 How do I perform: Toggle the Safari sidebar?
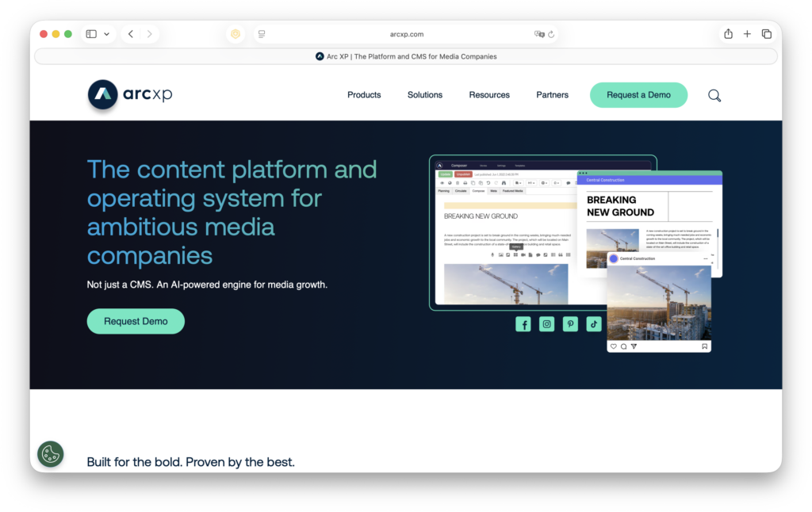[x=91, y=34]
